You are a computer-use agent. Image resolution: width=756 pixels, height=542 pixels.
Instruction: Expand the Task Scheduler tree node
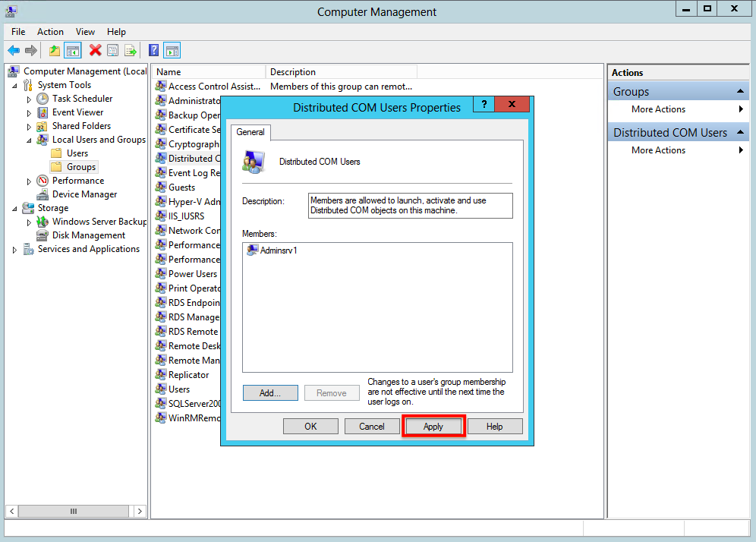pyautogui.click(x=29, y=99)
